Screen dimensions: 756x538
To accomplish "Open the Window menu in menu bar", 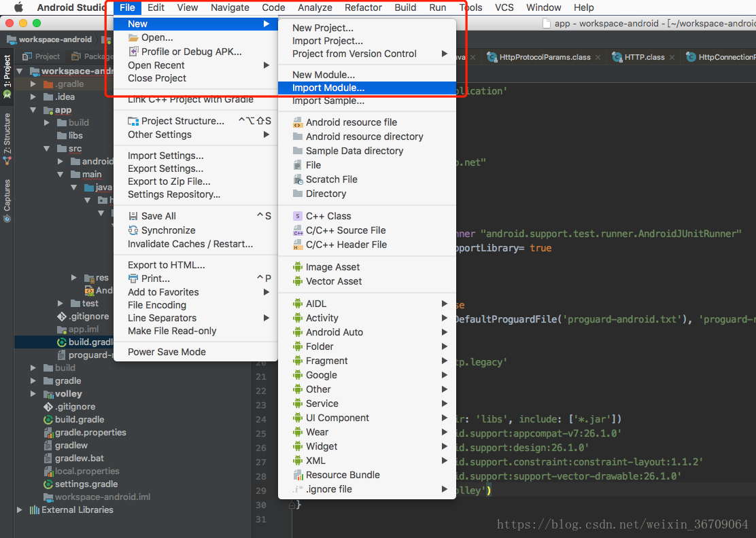I will point(543,7).
